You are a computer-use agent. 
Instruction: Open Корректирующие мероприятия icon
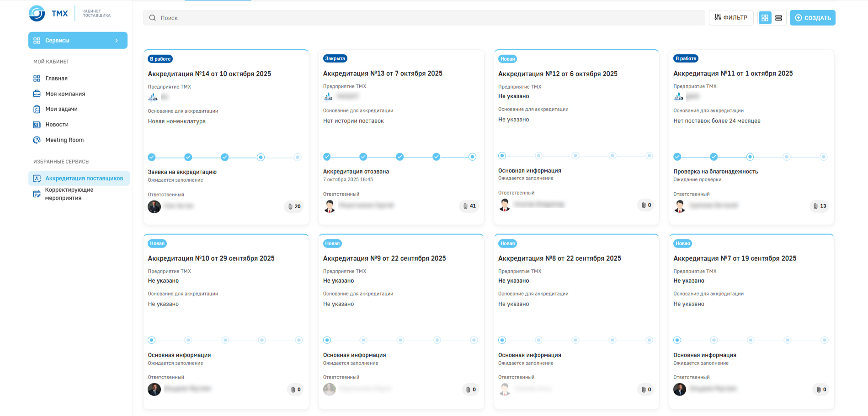(37, 194)
